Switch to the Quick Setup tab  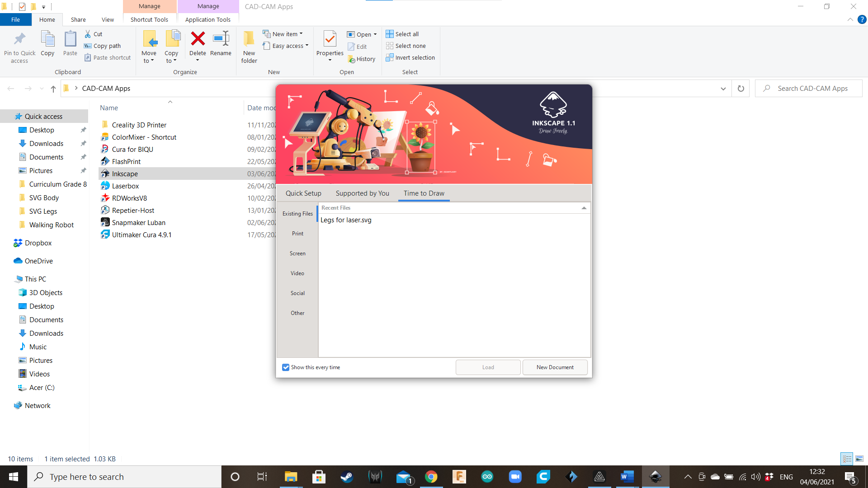click(x=303, y=193)
